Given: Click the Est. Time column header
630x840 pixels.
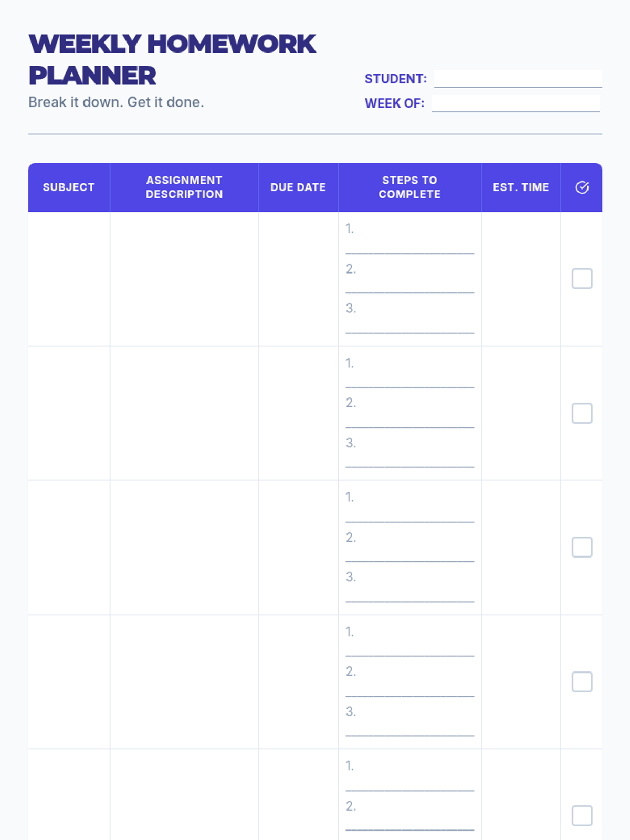Looking at the screenshot, I should pos(521,187).
